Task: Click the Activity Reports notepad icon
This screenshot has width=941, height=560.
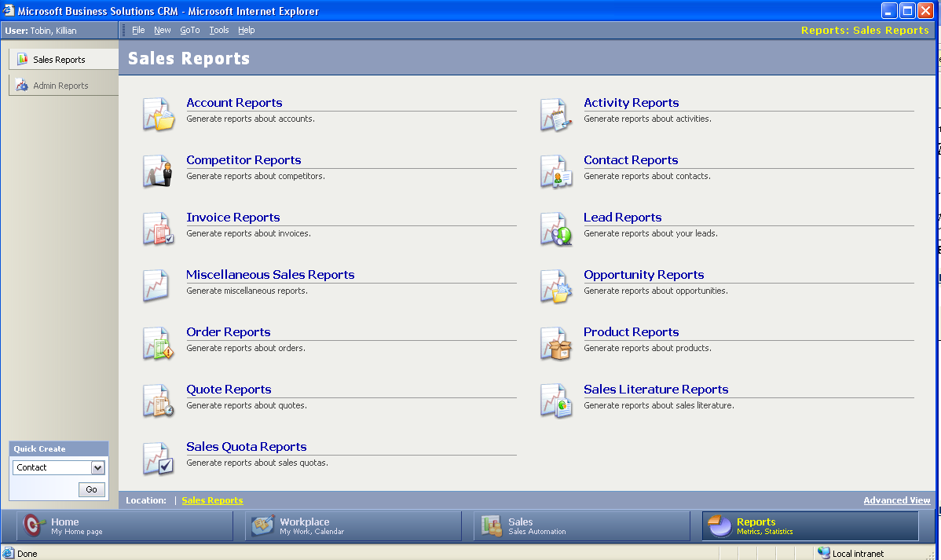Action: tap(555, 114)
